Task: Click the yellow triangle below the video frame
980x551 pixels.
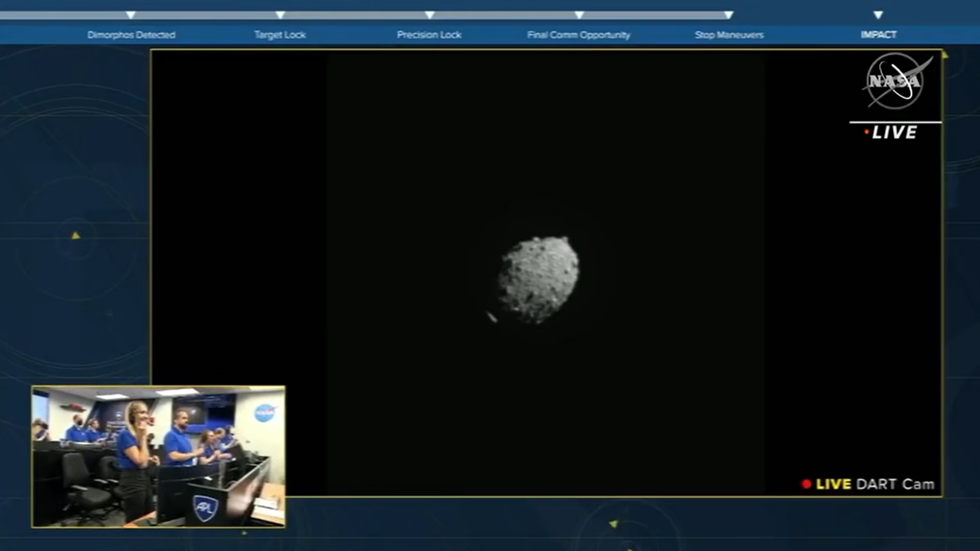Action: pyautogui.click(x=613, y=524)
